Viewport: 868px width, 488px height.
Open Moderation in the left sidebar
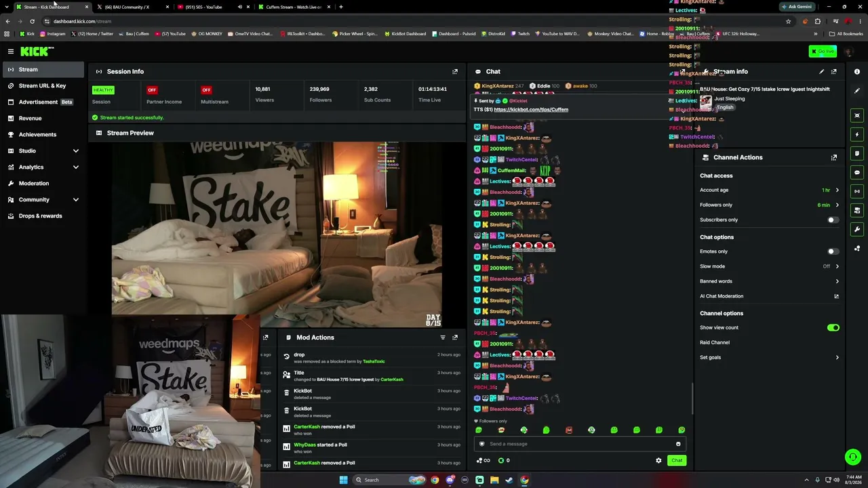pyautogui.click(x=43, y=183)
